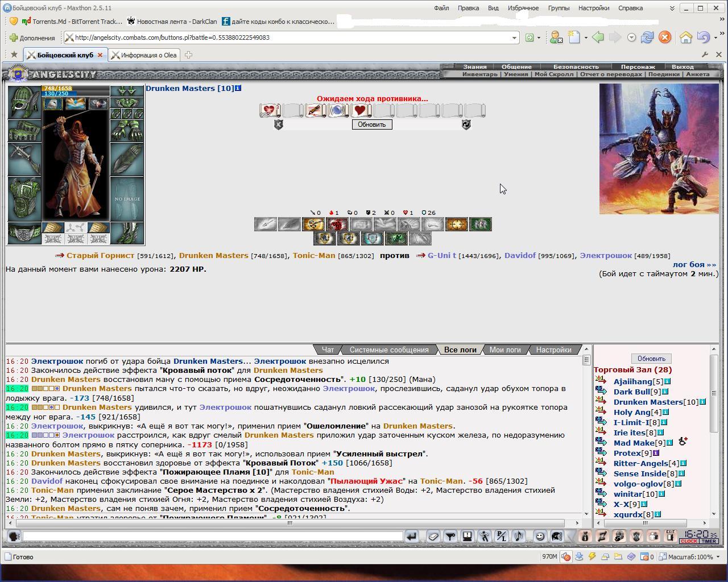The width and height of the screenshot is (728, 582).
Task: Click the Дополнения add-ons button
Action: 32,38
